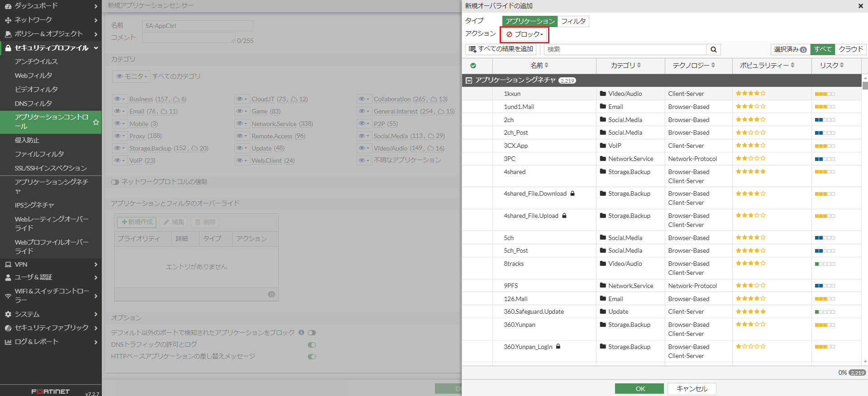Expand the System menu chevron
The image size is (868, 396).
click(x=95, y=314)
